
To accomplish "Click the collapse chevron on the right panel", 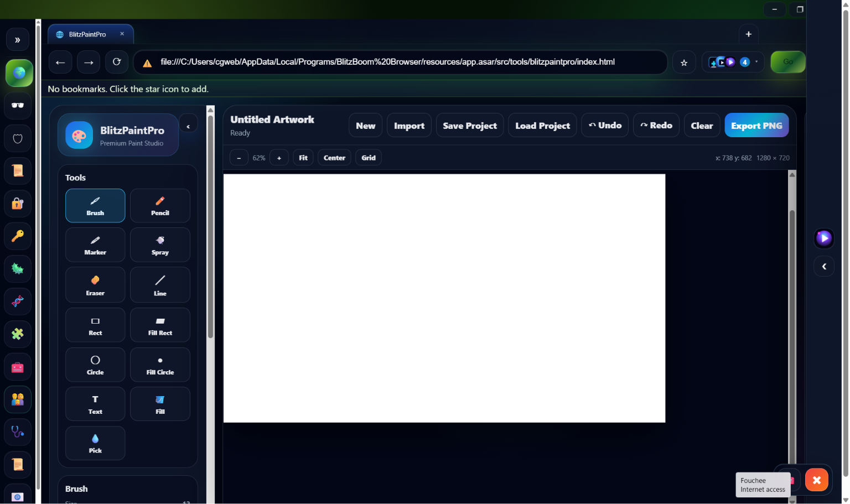I will click(x=824, y=267).
